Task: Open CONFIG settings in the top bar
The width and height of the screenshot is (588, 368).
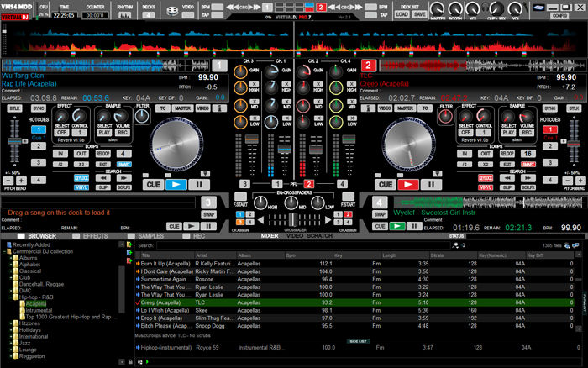Action: [560, 16]
